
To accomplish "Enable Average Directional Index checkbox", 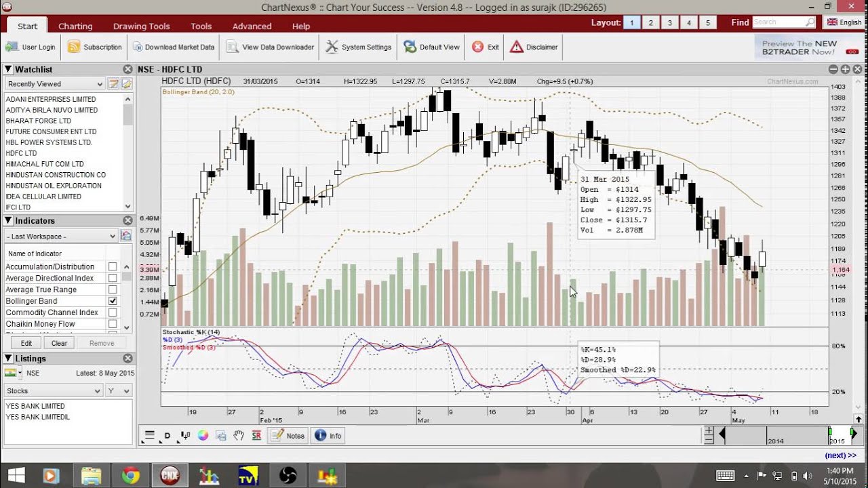I will 113,279.
